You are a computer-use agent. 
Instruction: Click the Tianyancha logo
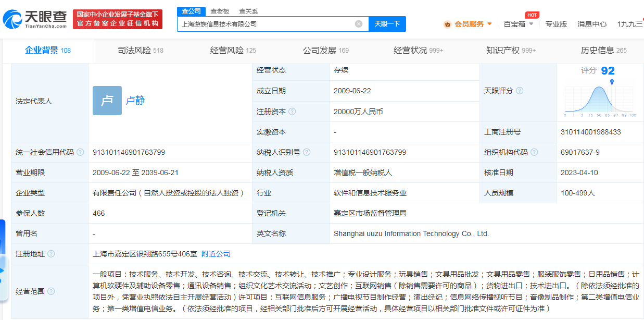click(35, 20)
